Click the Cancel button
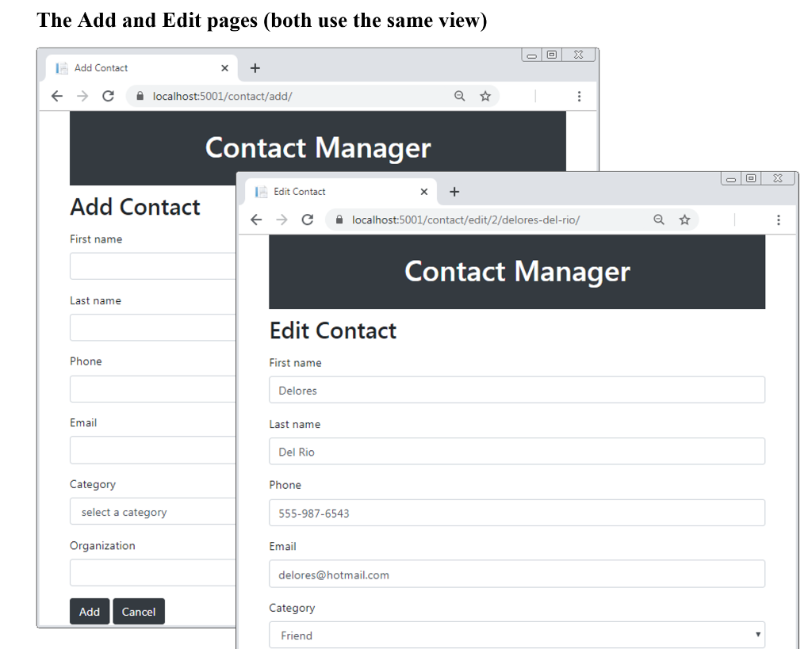This screenshot has height=649, width=812. point(138,611)
